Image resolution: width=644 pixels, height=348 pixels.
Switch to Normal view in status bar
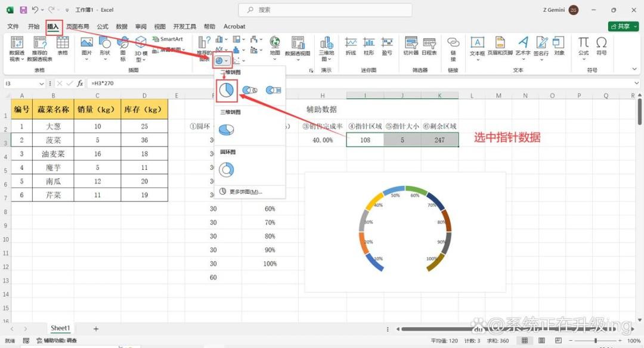[x=525, y=341]
